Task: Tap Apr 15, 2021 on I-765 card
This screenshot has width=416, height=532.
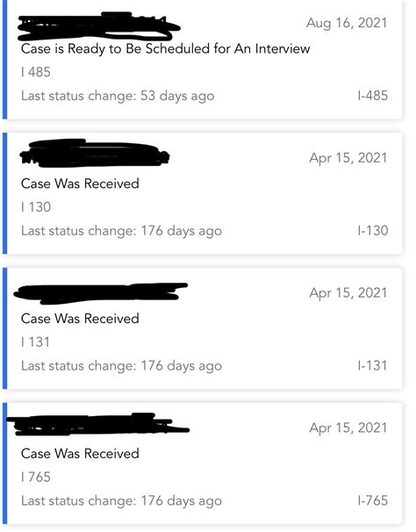Action: coord(348,428)
